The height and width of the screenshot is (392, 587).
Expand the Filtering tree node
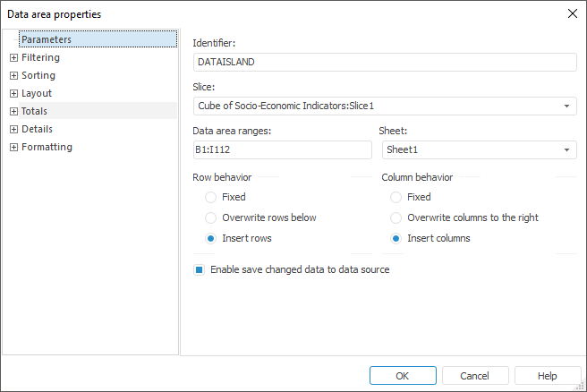tap(13, 58)
